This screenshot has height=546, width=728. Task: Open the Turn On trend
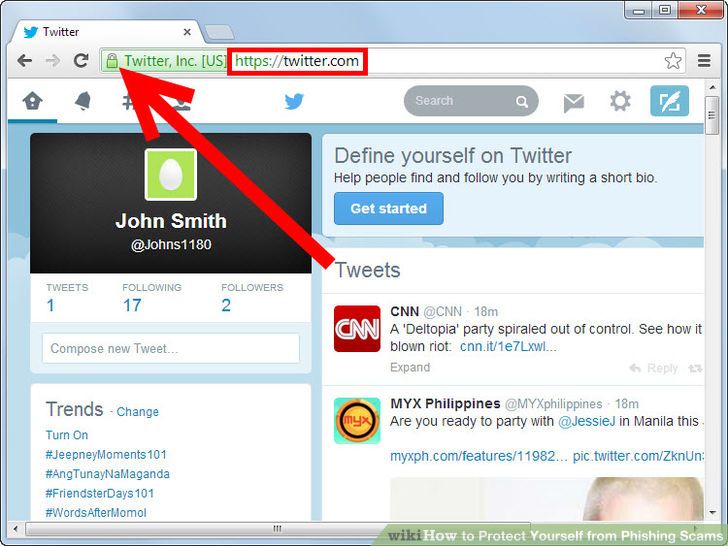point(67,435)
